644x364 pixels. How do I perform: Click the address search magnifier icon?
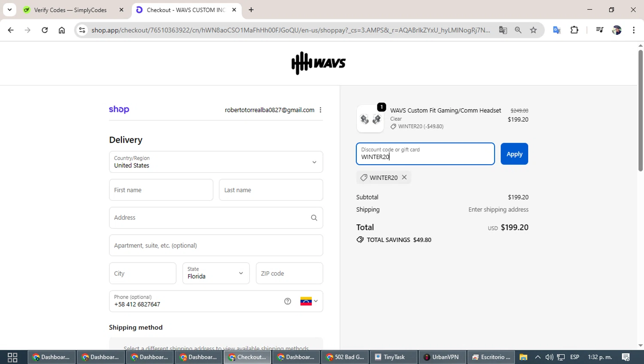coord(314,218)
